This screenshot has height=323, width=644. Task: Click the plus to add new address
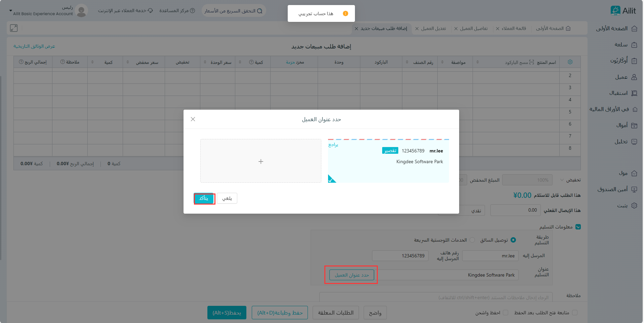click(260, 161)
